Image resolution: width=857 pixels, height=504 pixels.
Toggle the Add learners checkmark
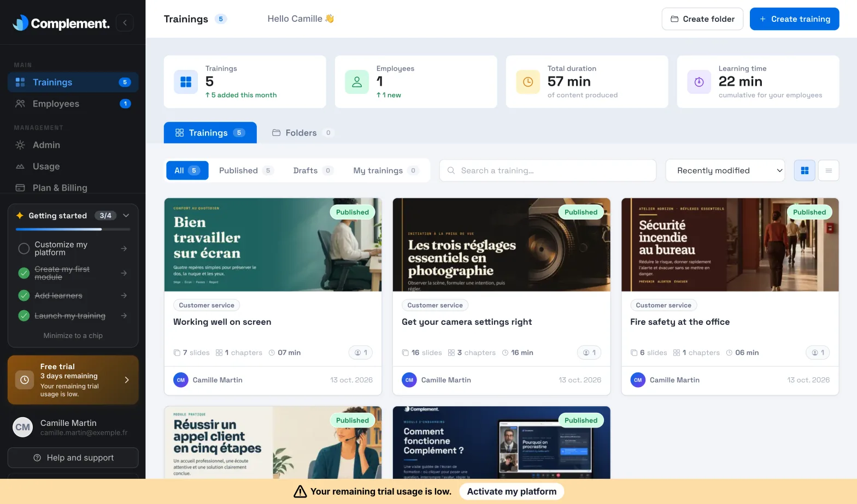pos(24,295)
